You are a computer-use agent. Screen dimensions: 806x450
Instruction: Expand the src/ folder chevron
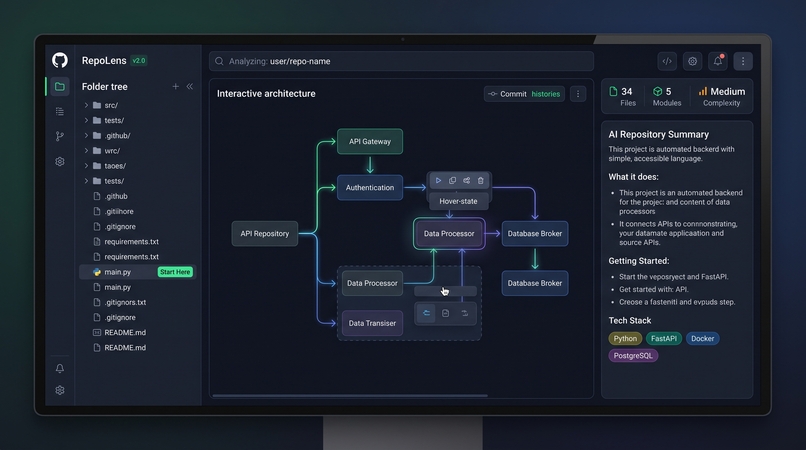click(86, 105)
